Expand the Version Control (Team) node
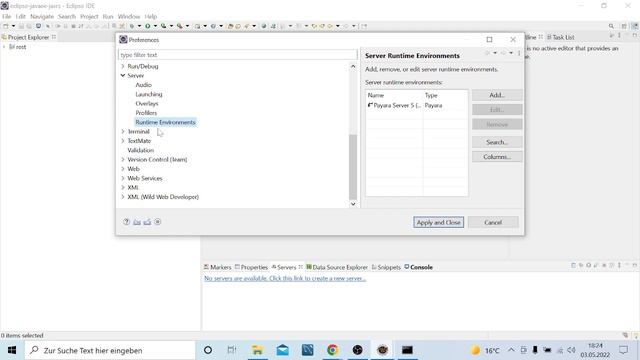The width and height of the screenshot is (640, 360). tap(123, 160)
